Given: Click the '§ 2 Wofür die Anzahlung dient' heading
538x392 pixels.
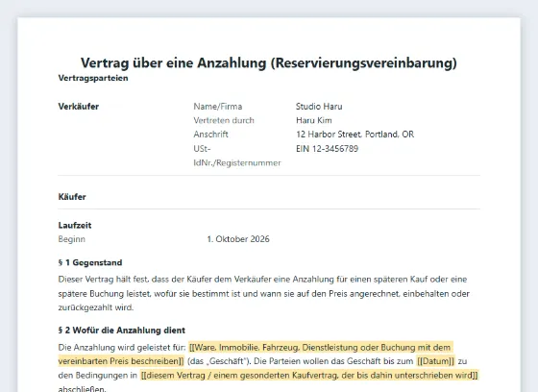Looking at the screenshot, I should click(x=122, y=331).
